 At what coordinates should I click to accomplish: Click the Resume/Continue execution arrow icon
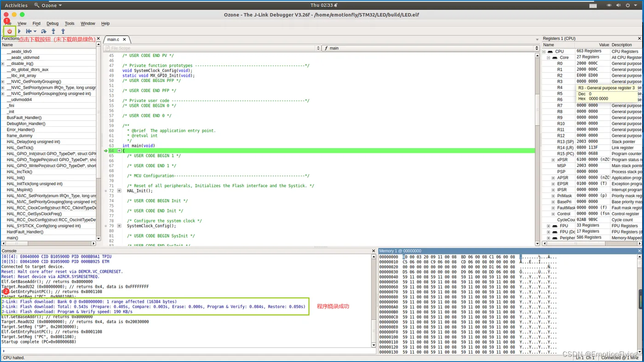pyautogui.click(x=19, y=31)
